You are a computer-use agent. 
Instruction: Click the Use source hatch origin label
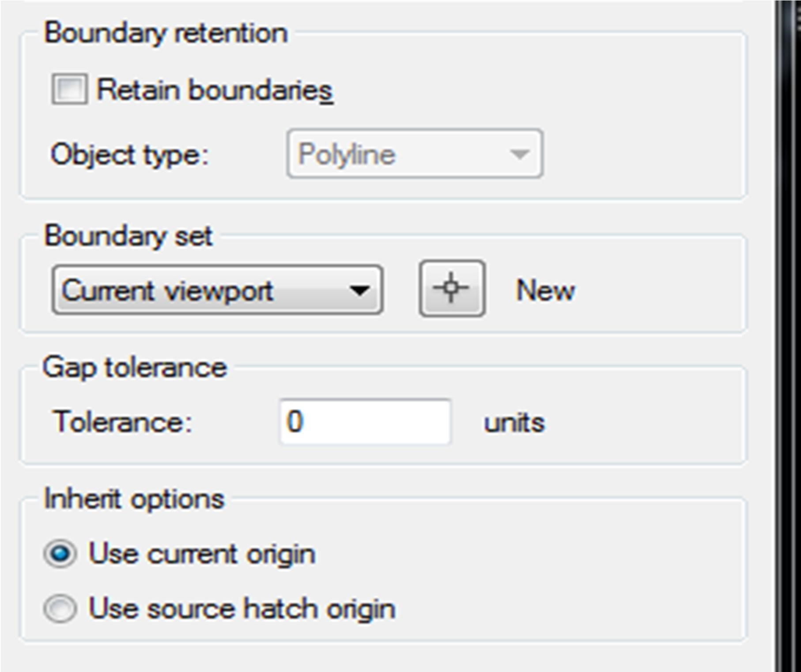click(x=242, y=608)
